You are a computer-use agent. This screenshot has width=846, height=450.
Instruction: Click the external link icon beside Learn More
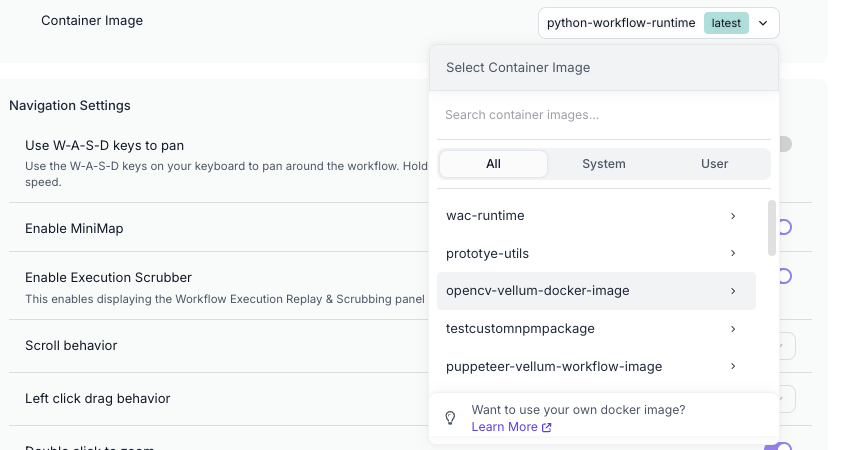tap(546, 428)
